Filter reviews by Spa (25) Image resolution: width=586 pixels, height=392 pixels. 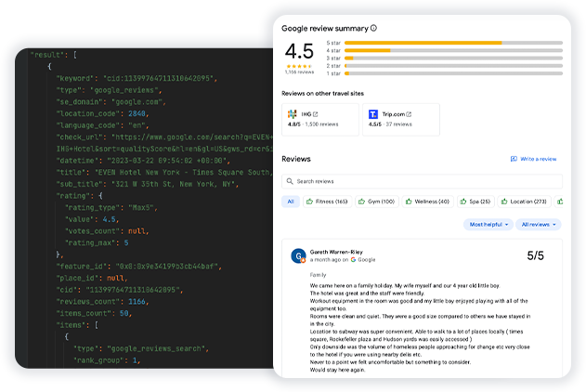pos(475,202)
